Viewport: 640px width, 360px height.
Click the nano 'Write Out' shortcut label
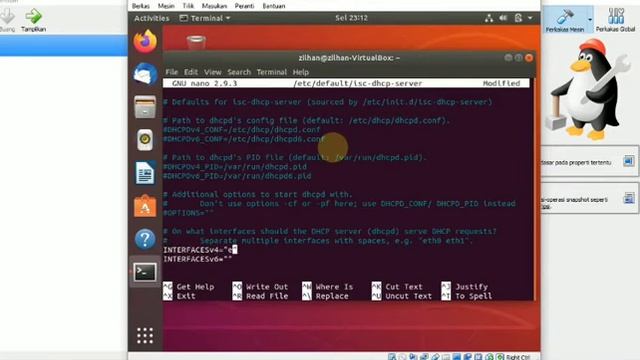pos(267,287)
